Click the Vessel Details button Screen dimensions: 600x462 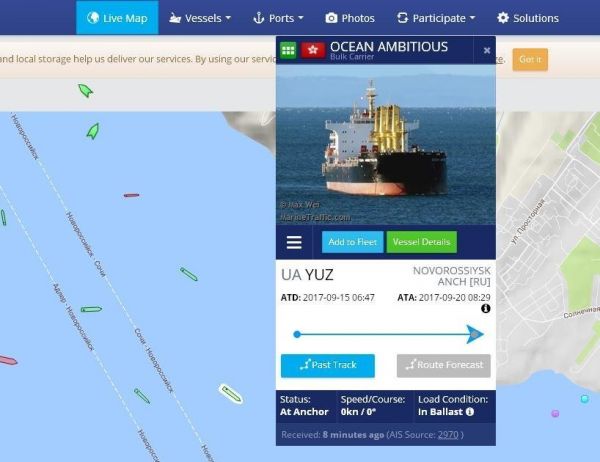tap(421, 242)
